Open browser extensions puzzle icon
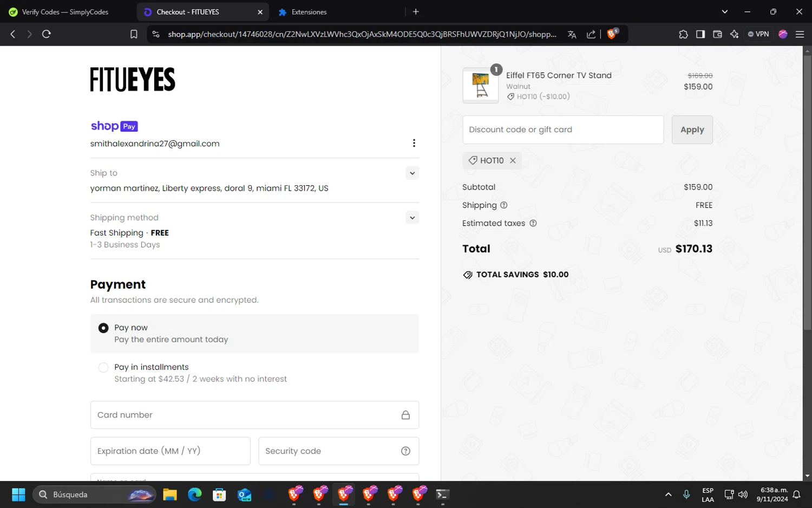The width and height of the screenshot is (812, 508). 683,34
